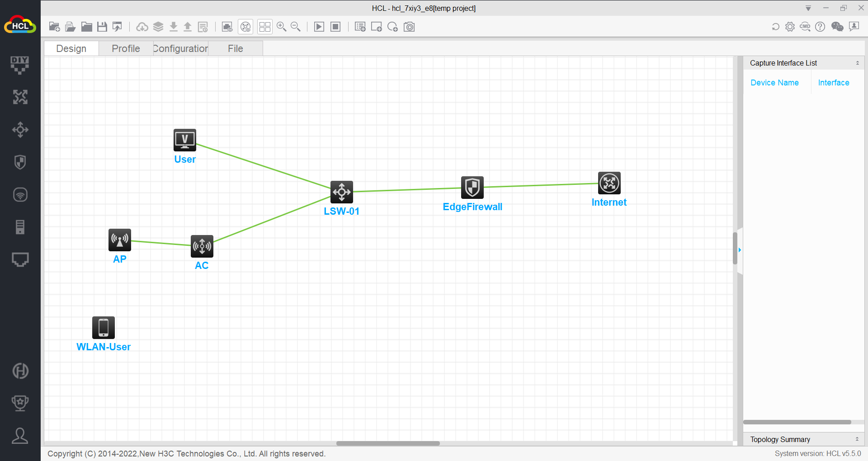Toggle the grid display button

265,27
